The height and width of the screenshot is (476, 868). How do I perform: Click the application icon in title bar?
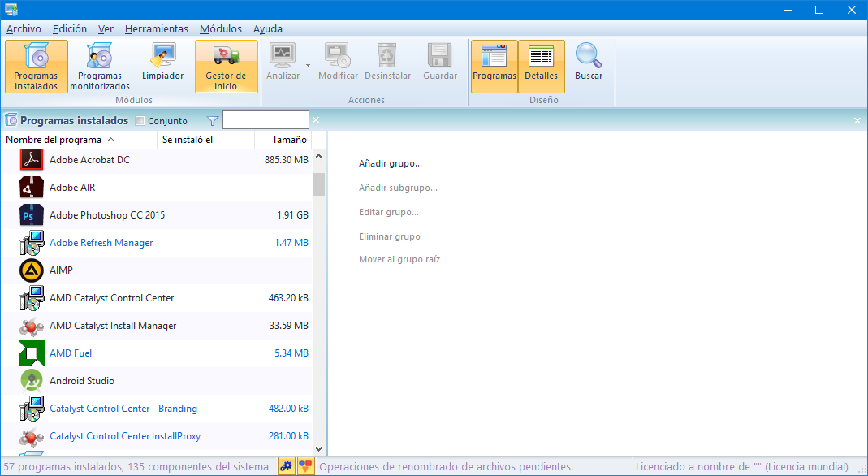pos(11,10)
